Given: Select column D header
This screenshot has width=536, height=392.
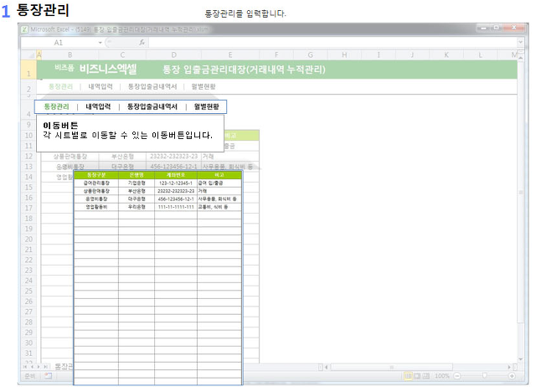Looking at the screenshot, I should [x=173, y=55].
